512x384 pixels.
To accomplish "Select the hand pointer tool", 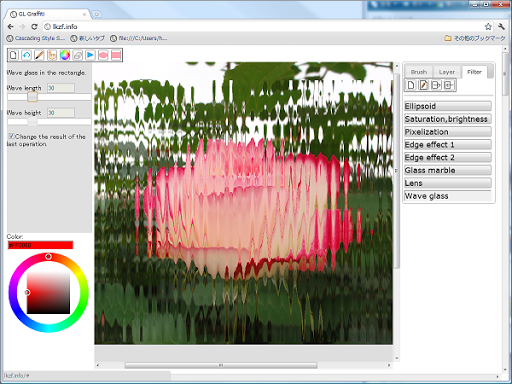I will pyautogui.click(x=52, y=55).
